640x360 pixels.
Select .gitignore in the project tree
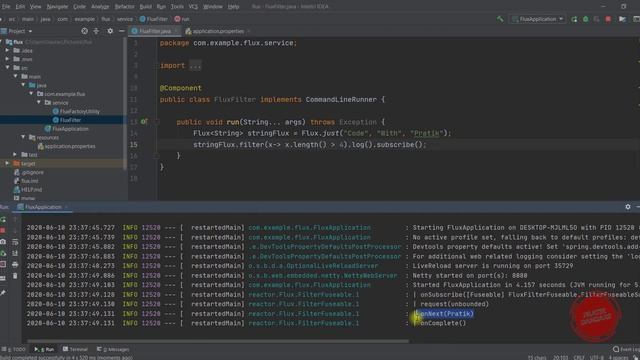(29, 172)
